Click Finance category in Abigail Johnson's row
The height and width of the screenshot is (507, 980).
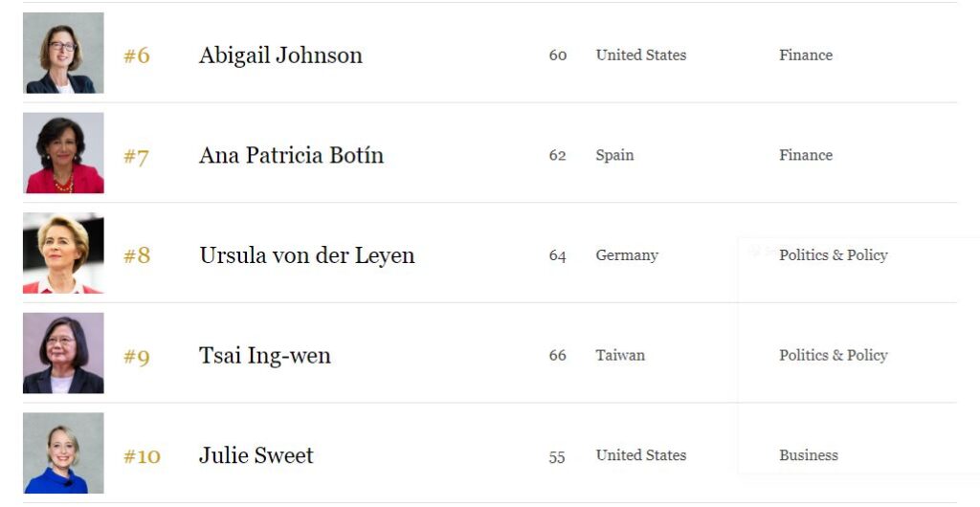[806, 55]
